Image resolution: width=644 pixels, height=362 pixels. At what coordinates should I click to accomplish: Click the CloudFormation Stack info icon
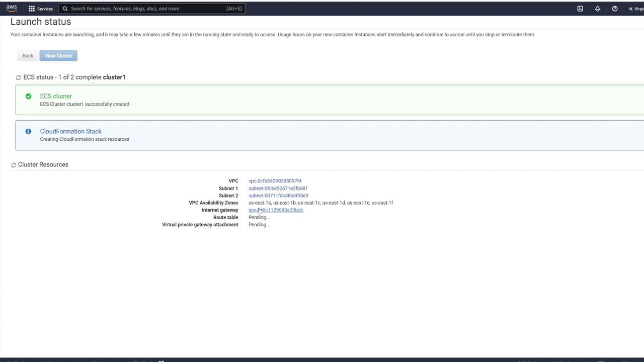28,131
